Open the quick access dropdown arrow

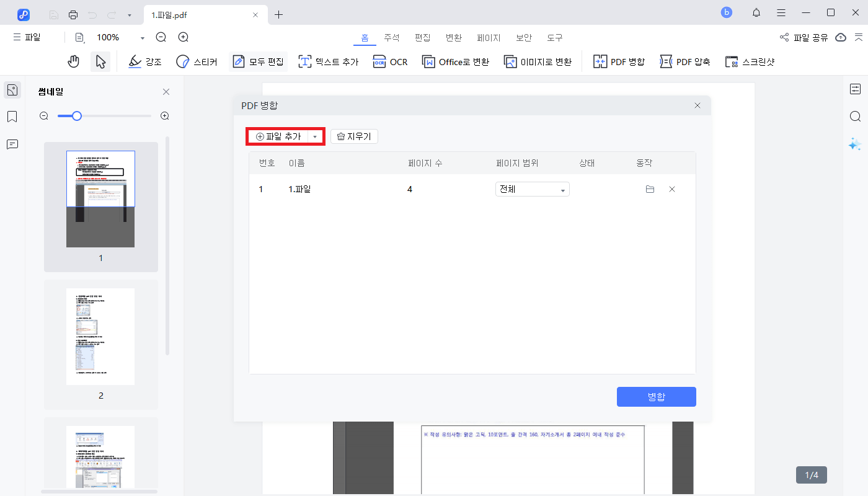click(129, 15)
